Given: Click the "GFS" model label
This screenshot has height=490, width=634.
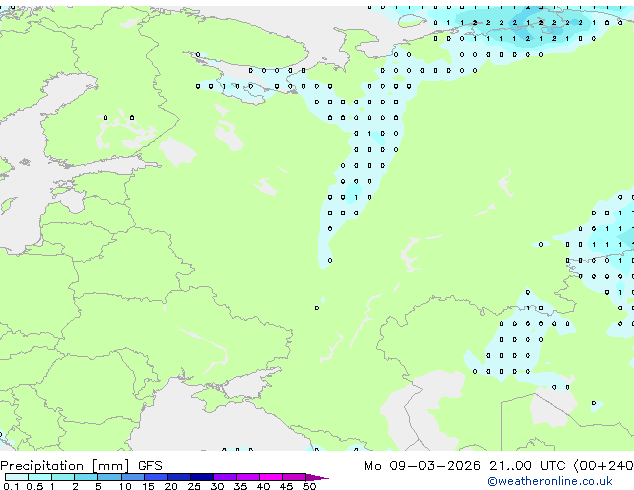Looking at the screenshot, I should click(150, 466).
